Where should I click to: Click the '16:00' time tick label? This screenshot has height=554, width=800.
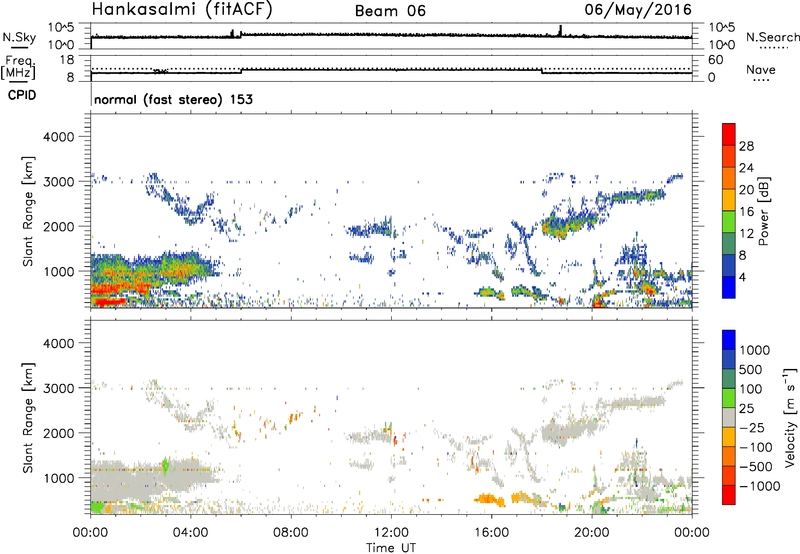pyautogui.click(x=491, y=533)
